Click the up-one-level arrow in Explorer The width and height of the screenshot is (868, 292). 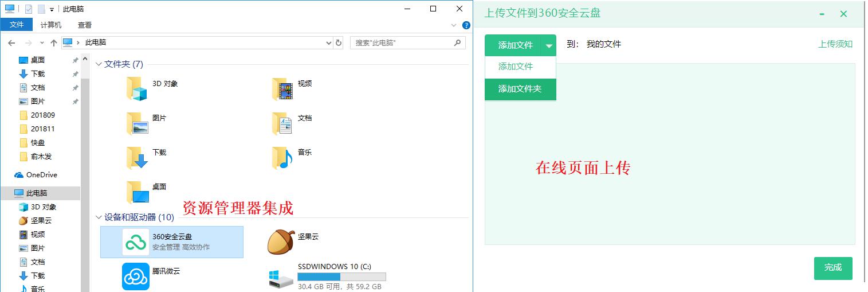(54, 42)
